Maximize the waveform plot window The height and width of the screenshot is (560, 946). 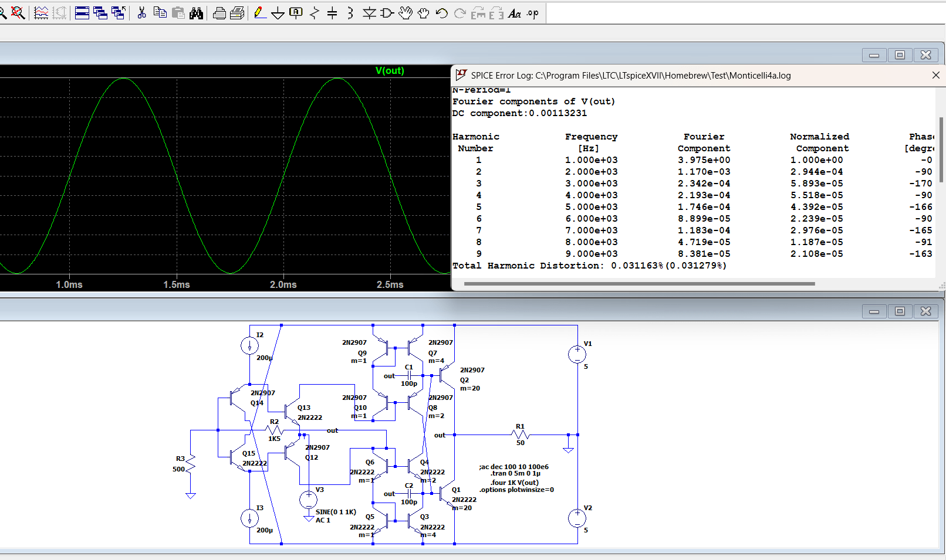click(x=900, y=55)
